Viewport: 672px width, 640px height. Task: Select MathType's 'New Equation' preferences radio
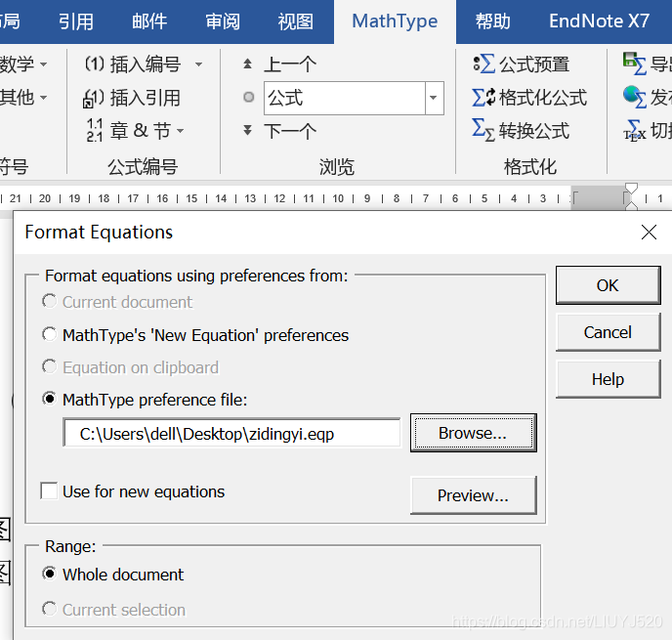pos(49,334)
